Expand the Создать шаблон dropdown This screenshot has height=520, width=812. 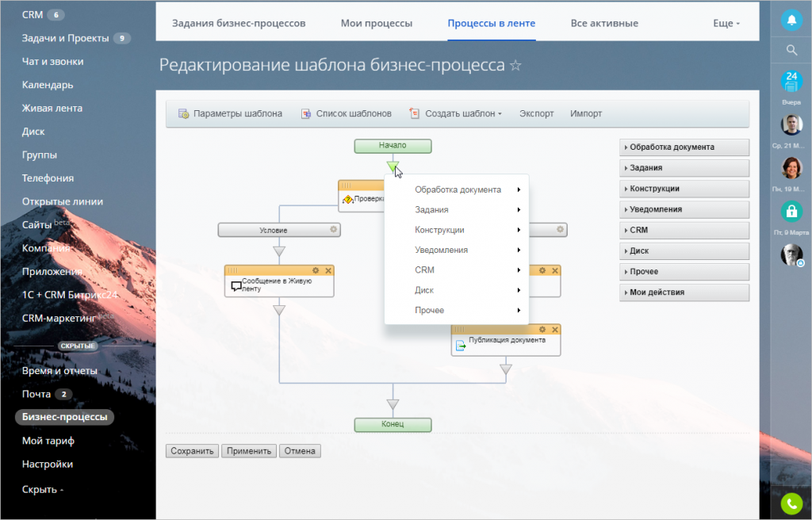coord(456,113)
